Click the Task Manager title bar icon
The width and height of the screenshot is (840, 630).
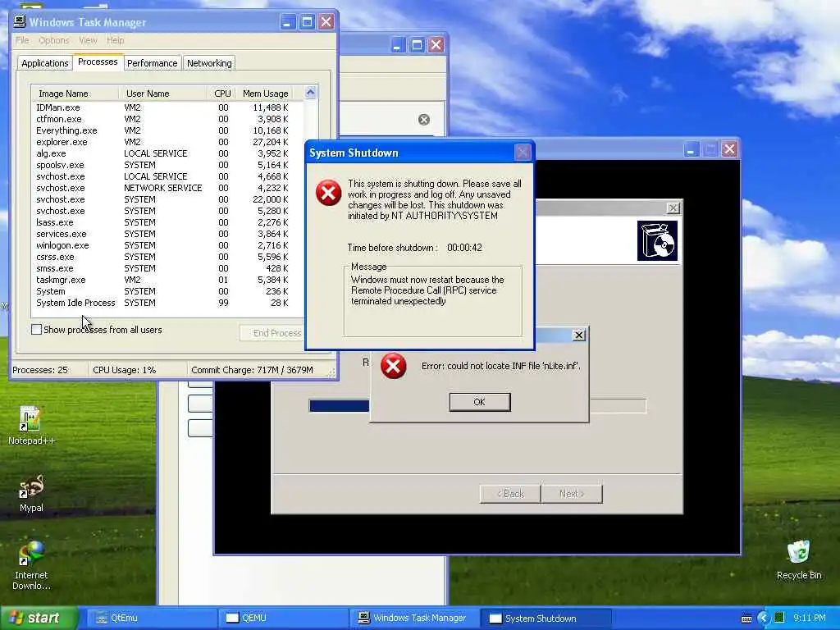click(x=20, y=21)
